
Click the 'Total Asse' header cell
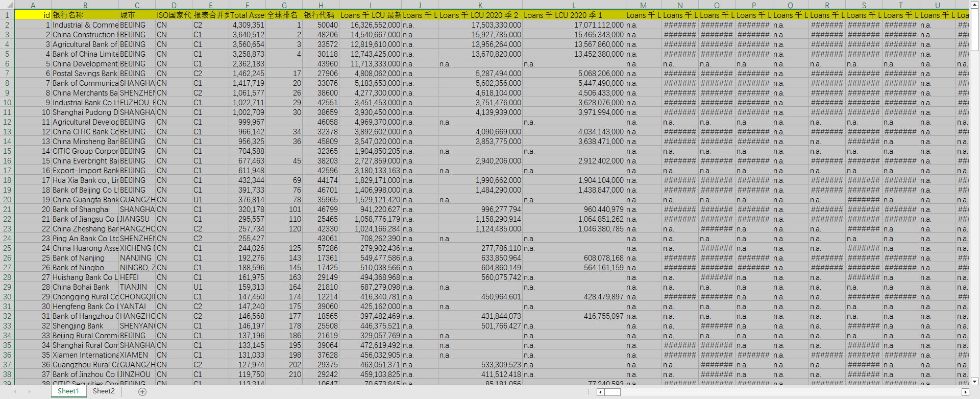click(x=248, y=15)
